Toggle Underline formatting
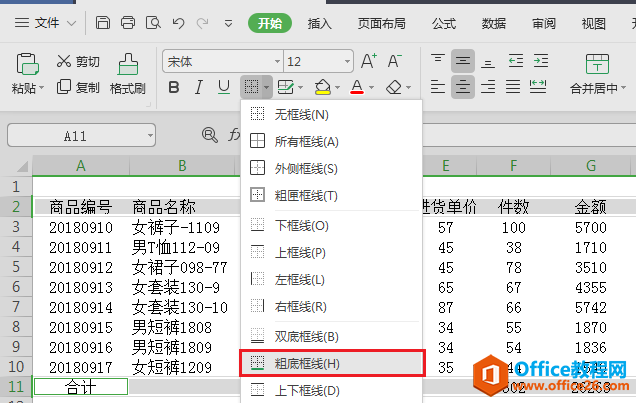This screenshot has height=403, width=636. (226, 88)
